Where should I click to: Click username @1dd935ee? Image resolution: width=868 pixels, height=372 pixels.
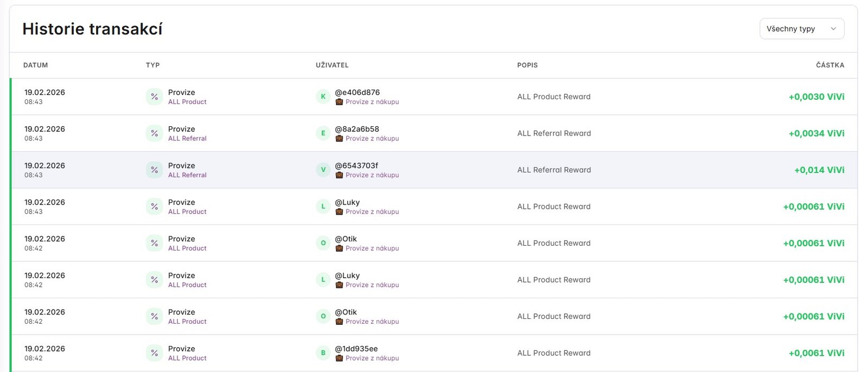(356, 349)
